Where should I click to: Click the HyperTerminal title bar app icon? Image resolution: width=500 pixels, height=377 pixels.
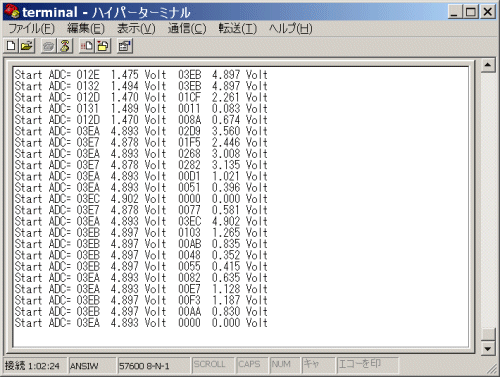12,12
